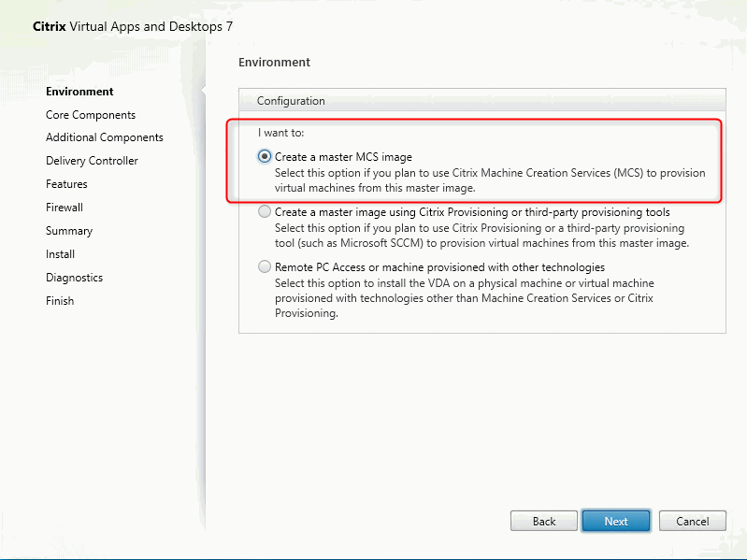Cancel the installation wizard
Viewport: 747px width, 560px height.
point(692,521)
